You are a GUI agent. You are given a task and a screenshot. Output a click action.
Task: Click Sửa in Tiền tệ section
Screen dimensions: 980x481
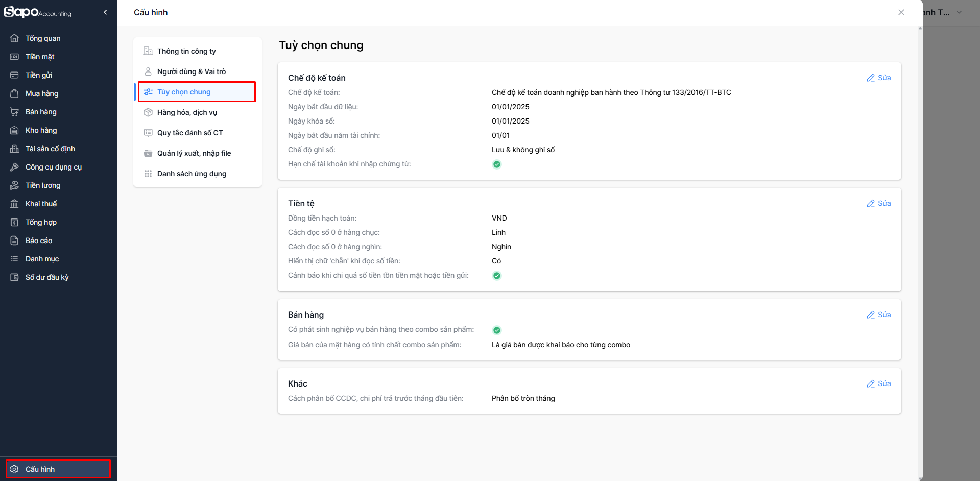pos(879,203)
